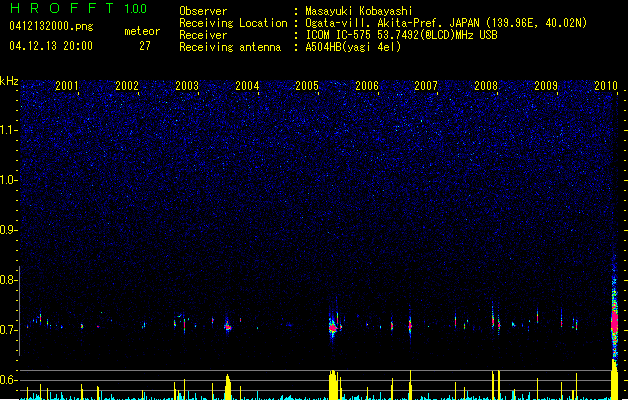Click the tall yellow power bar after 2005
This screenshot has height=400, width=629.
333,385
